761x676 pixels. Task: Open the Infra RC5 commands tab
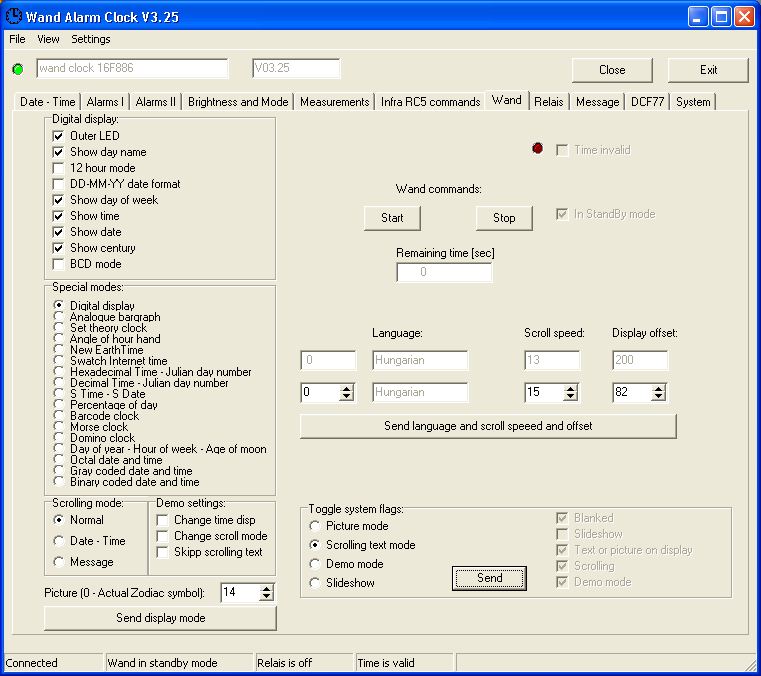coord(430,102)
